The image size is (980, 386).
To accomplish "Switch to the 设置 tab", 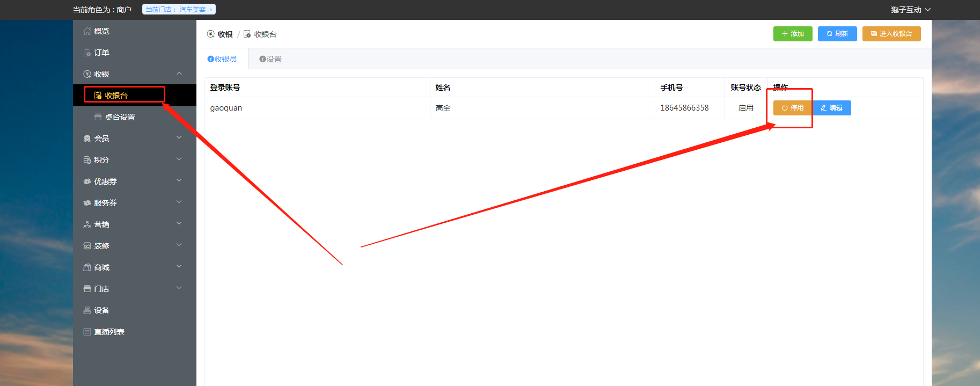I will coord(270,59).
